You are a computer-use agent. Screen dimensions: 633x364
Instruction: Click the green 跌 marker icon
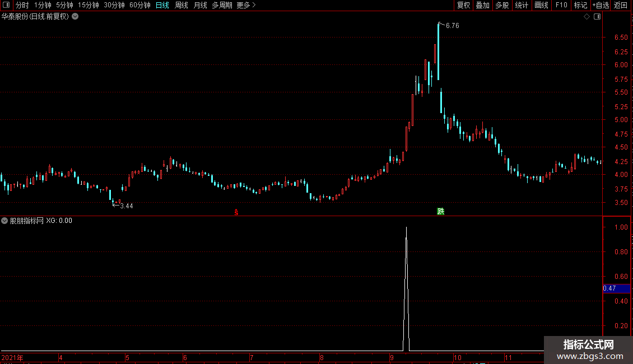tap(440, 212)
